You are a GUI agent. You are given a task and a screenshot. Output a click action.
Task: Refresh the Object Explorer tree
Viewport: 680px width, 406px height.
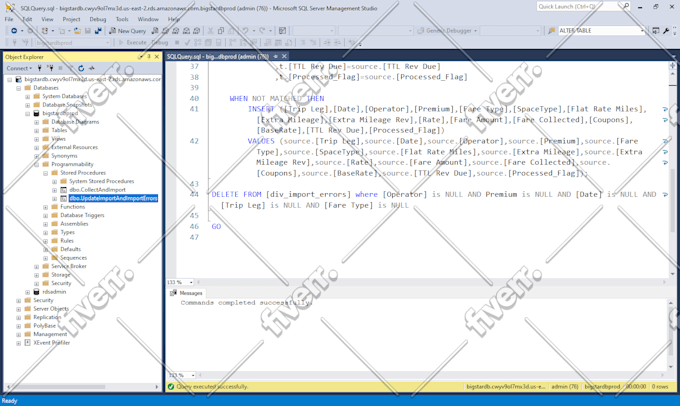coord(81,68)
